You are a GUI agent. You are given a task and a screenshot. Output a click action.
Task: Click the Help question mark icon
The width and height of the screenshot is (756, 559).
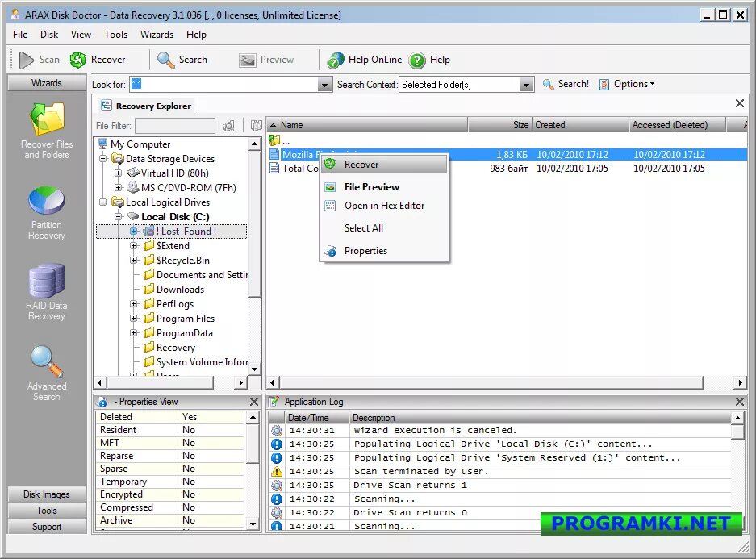coord(417,60)
